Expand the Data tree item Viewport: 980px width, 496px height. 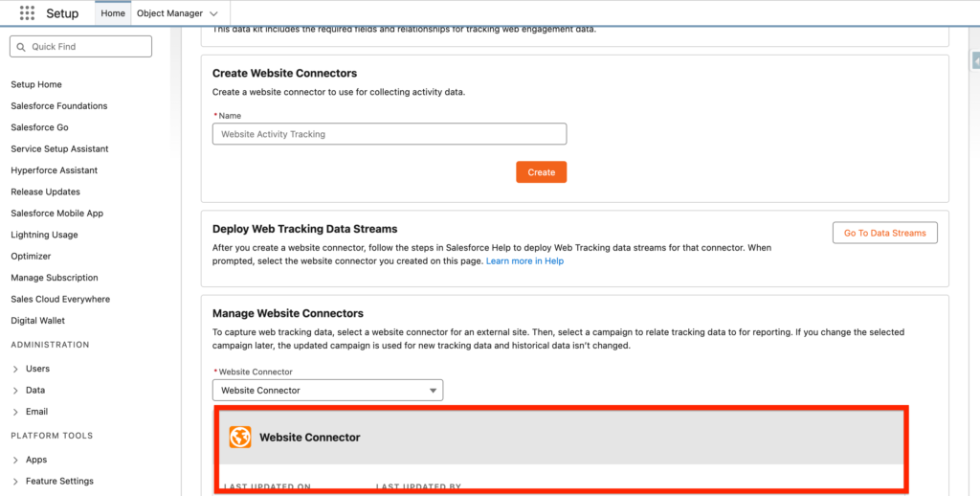click(16, 391)
